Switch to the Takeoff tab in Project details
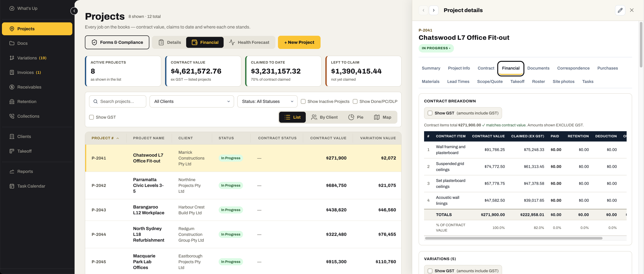The width and height of the screenshot is (644, 274). click(x=517, y=81)
